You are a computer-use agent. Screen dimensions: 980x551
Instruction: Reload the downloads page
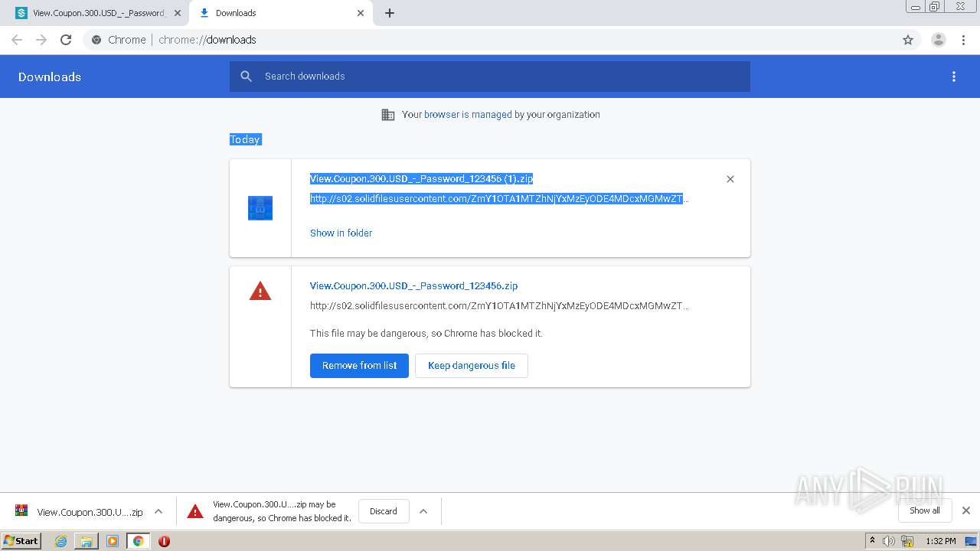66,40
